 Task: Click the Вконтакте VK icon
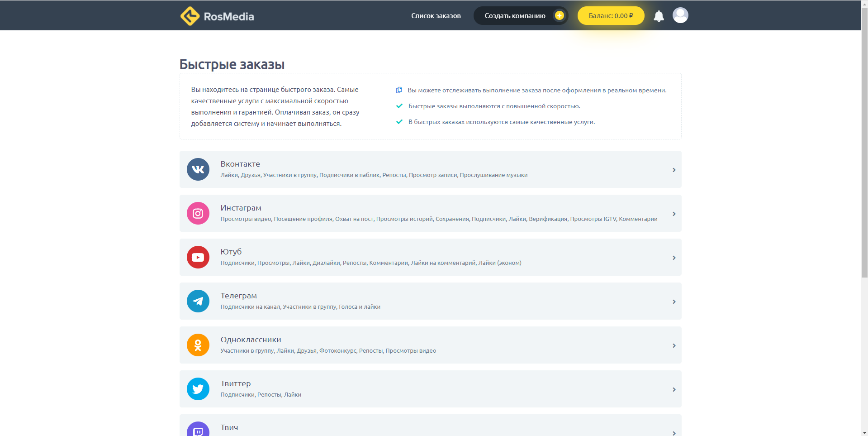198,169
